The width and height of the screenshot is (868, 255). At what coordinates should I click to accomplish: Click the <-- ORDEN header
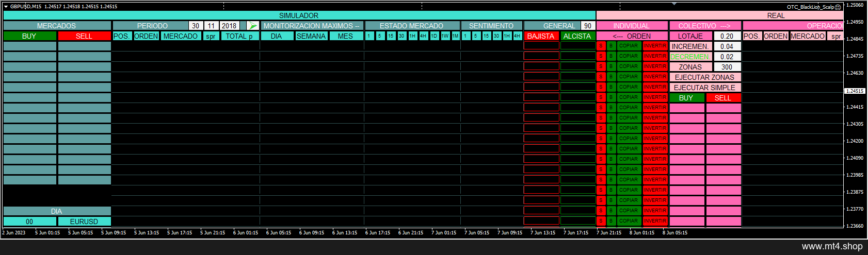point(632,36)
